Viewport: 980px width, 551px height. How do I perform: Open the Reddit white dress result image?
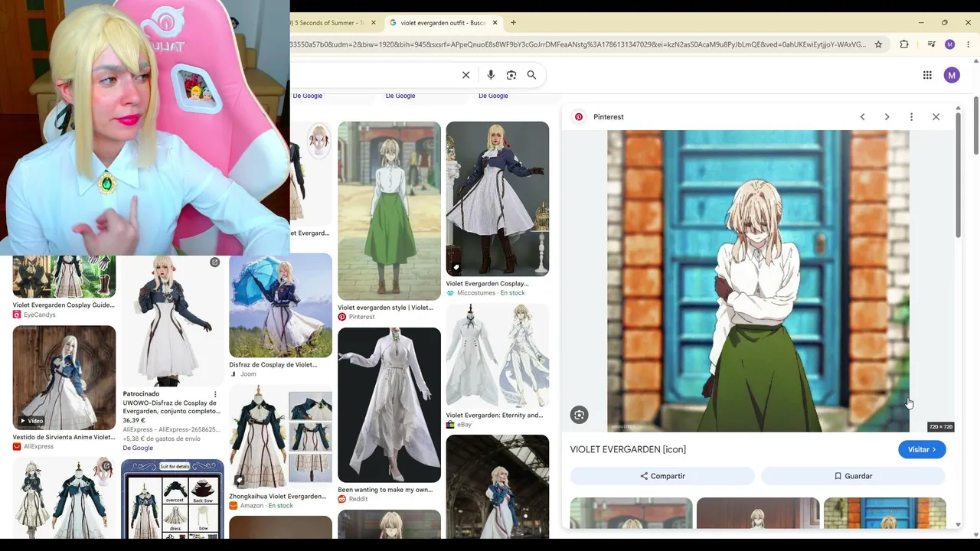pyautogui.click(x=389, y=405)
